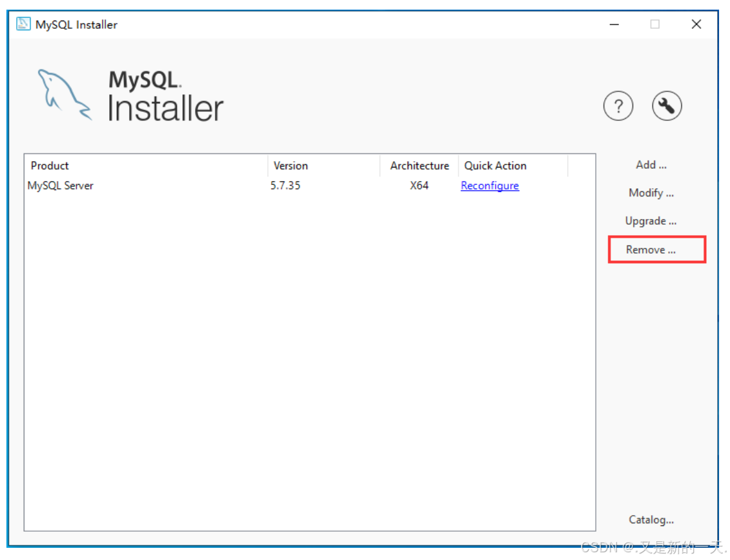730x560 pixels.
Task: Open the Catalog... button
Action: (x=651, y=520)
